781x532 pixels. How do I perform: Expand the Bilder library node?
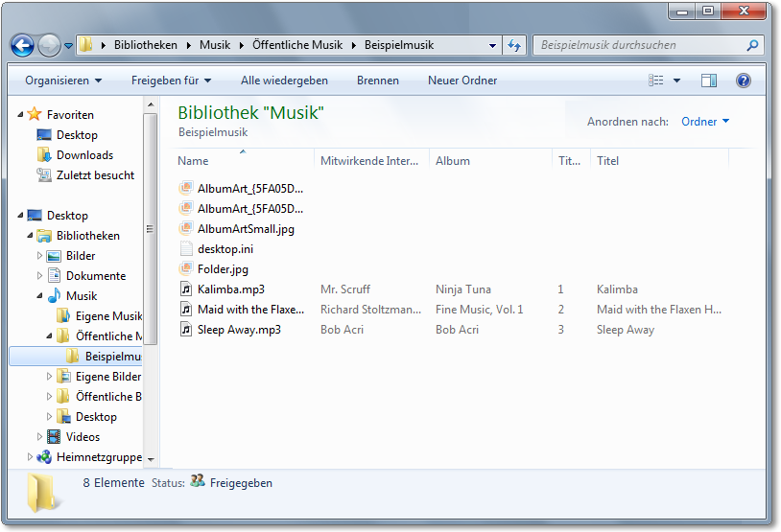40,256
